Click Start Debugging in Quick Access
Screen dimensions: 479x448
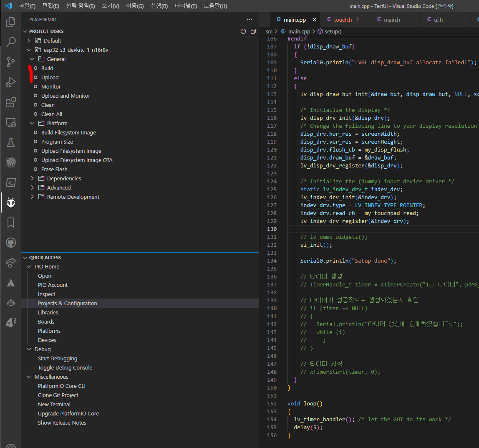click(58, 358)
